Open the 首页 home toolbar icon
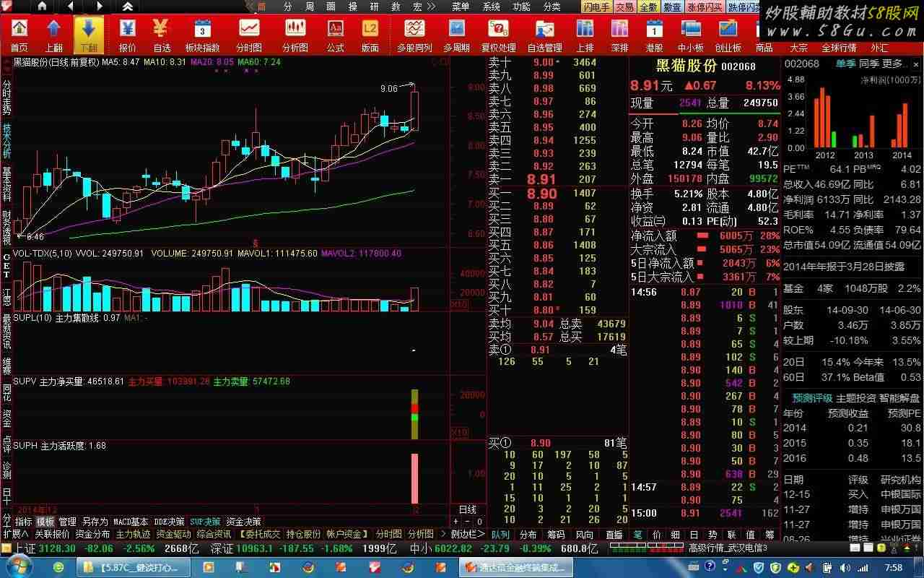This screenshot has width=924, height=578. pyautogui.click(x=19, y=35)
